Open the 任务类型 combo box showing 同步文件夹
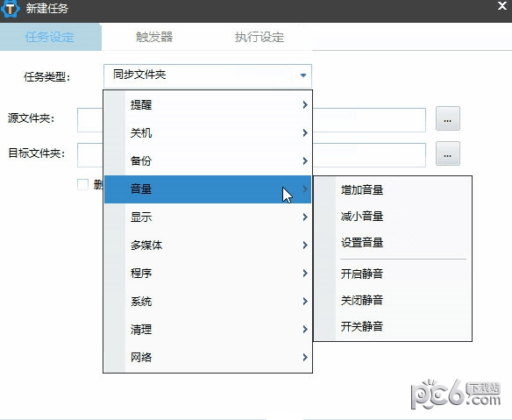 pyautogui.click(x=208, y=75)
